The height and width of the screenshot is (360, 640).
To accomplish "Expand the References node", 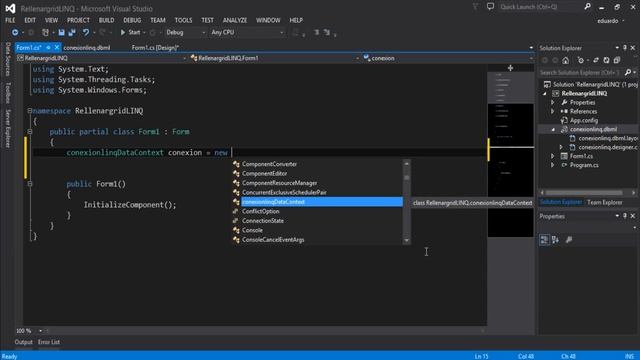I will [553, 111].
